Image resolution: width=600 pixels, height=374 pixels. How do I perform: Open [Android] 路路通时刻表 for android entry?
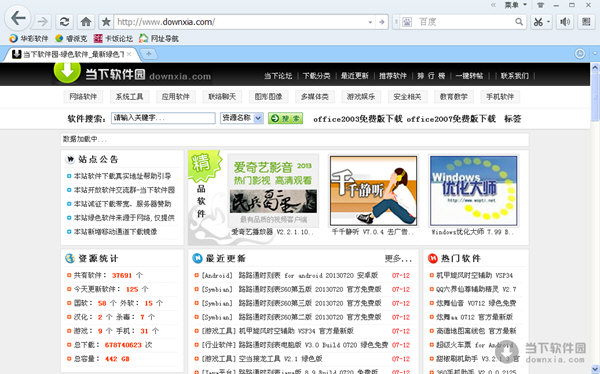pyautogui.click(x=290, y=275)
